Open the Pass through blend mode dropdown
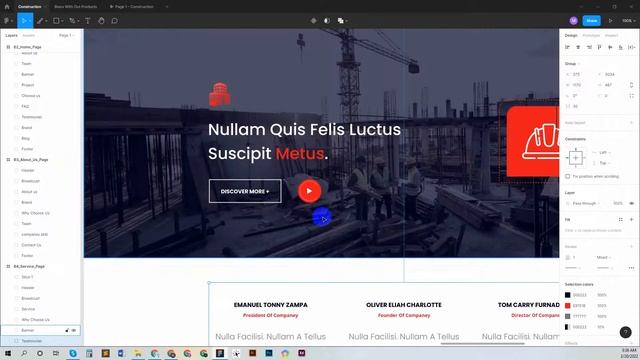The height and width of the screenshot is (360, 640). coord(586,203)
